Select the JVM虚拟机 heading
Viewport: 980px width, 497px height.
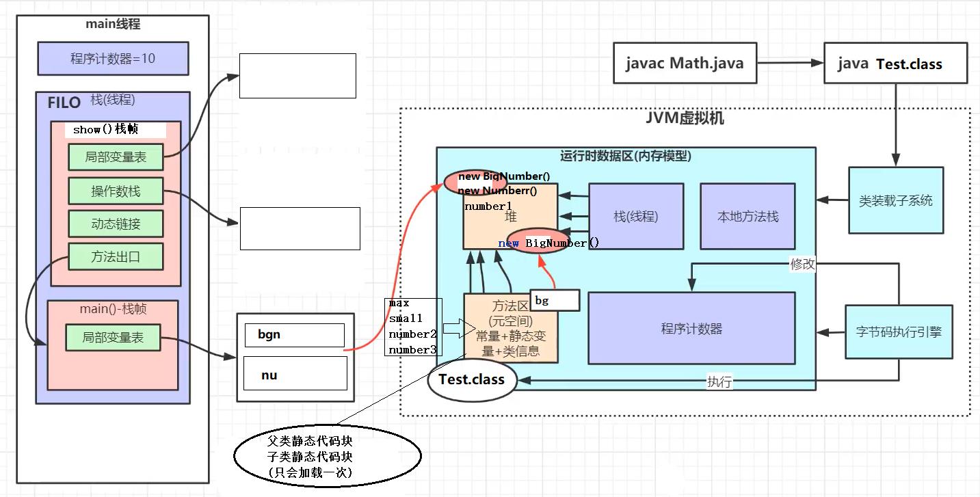click(x=684, y=118)
